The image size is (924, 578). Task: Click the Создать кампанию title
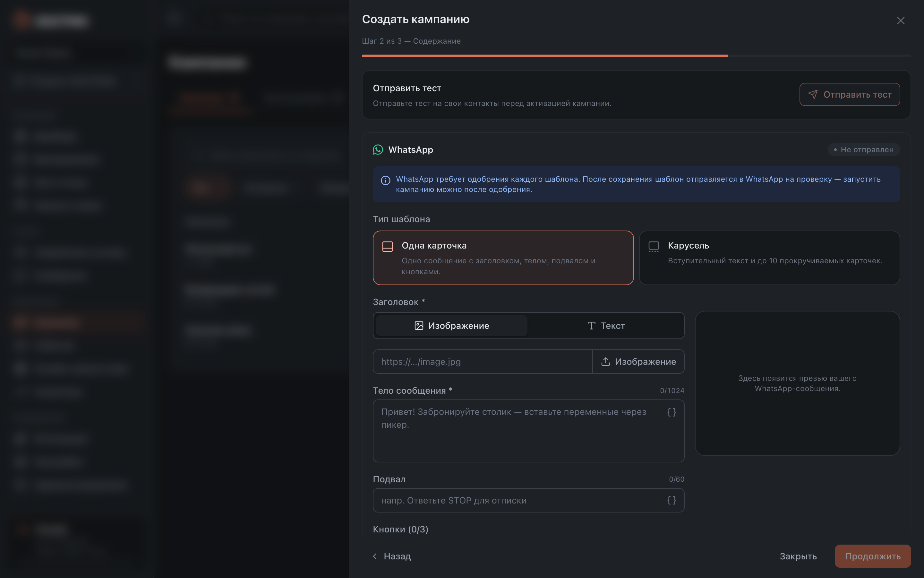tap(416, 19)
